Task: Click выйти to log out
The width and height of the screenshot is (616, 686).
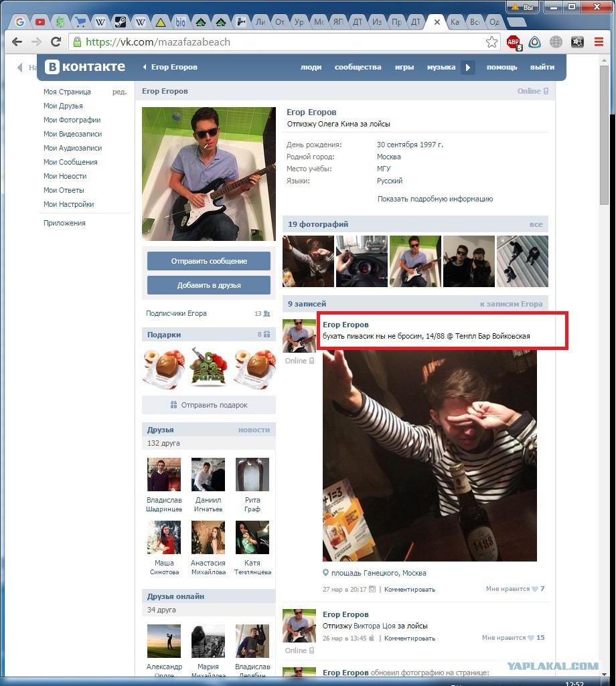Action: point(542,68)
